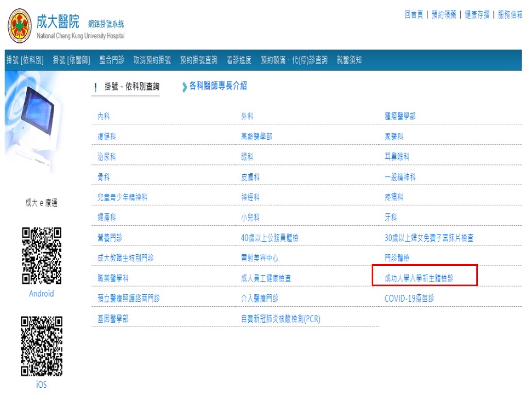Open the COVID-19疫苗診 link
The image size is (532, 398).
click(409, 299)
